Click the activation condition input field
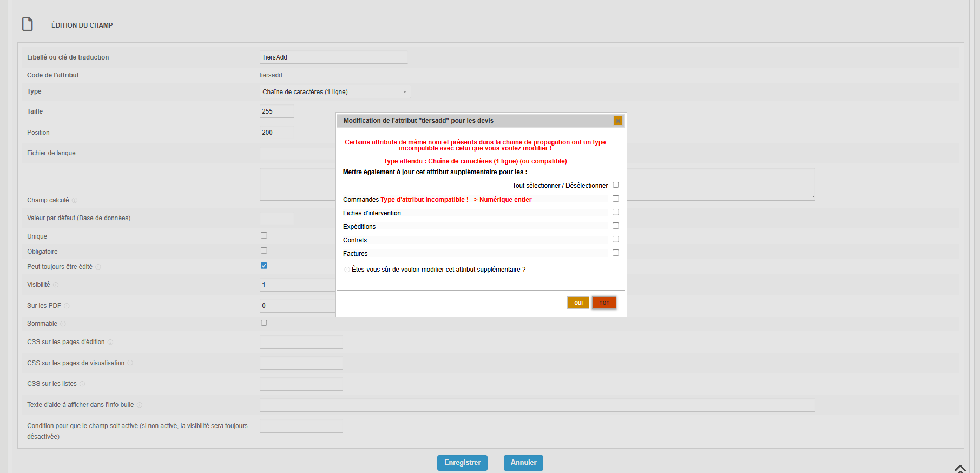Image resolution: width=980 pixels, height=473 pixels. point(301,426)
